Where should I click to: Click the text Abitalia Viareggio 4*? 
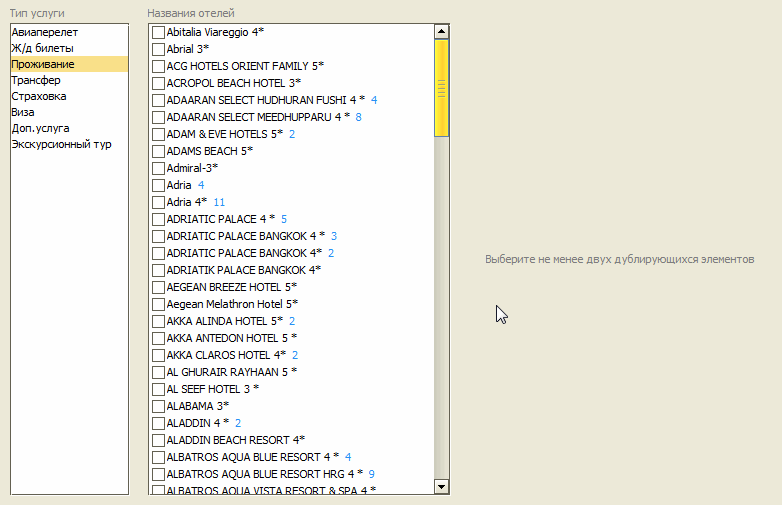[x=215, y=32]
